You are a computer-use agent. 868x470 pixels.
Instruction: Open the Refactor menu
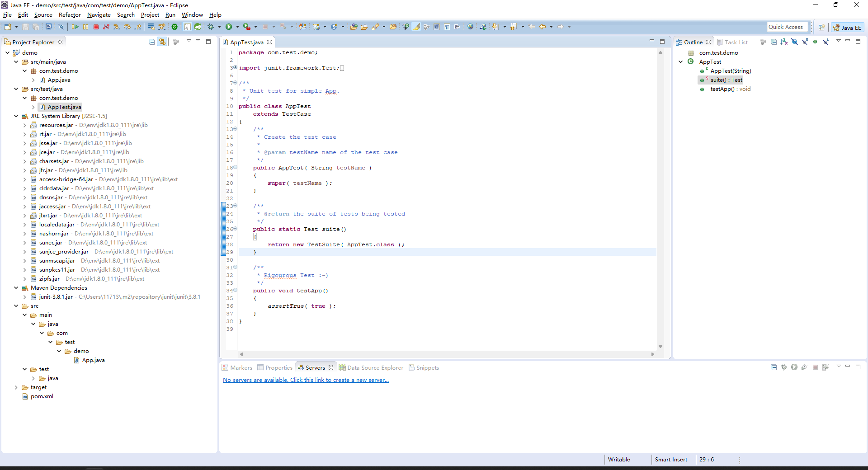point(70,15)
